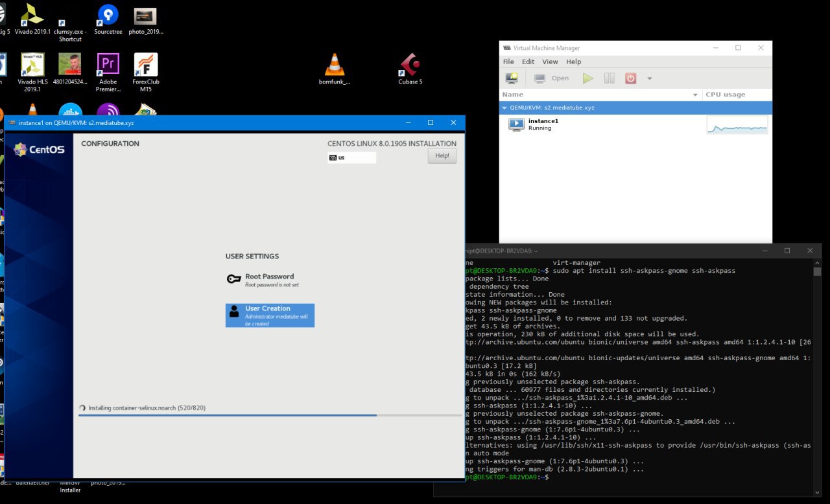This screenshot has width=830, height=504.
Task: Click the installing spinner icon
Action: 82,408
